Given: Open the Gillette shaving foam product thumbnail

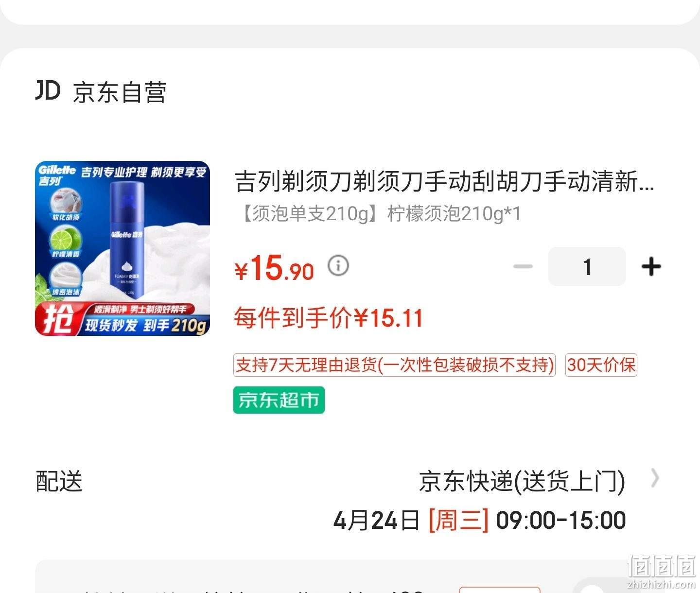Looking at the screenshot, I should coord(122,248).
